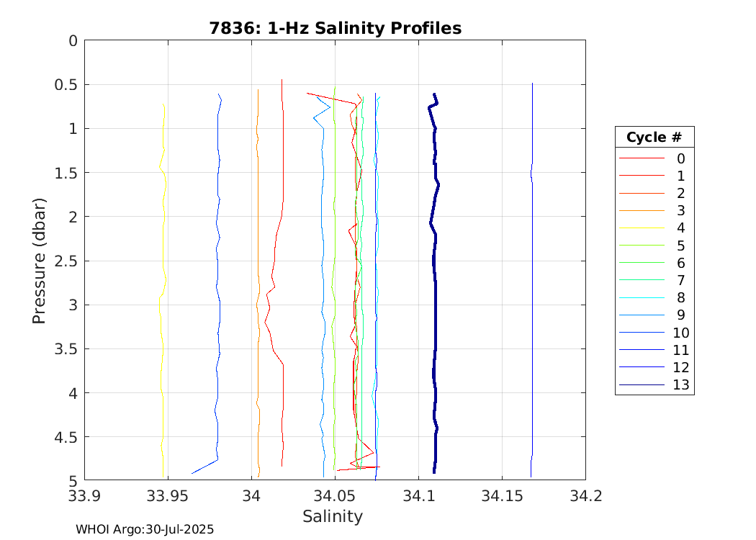756x540 pixels.
Task: Select the yellow salinity profile curve
Action: (163, 360)
